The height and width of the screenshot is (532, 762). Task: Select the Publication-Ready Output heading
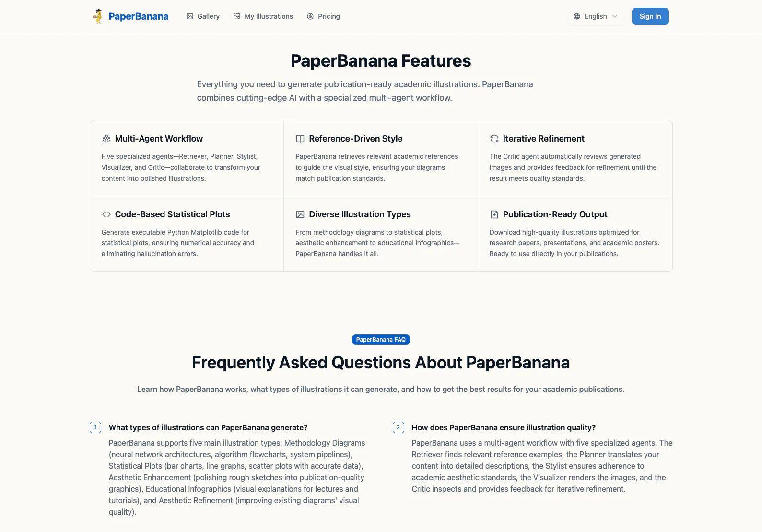click(x=555, y=214)
